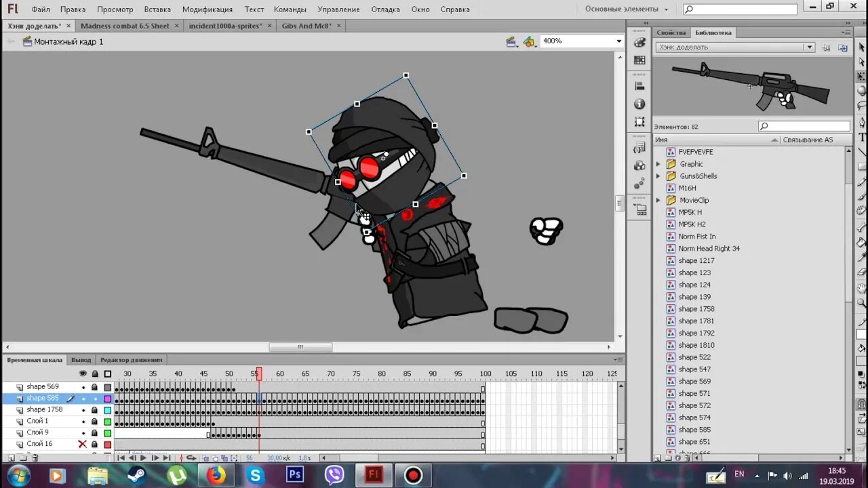Viewport: 868px width, 488px height.
Task: Select the M16H library symbol
Action: 687,188
